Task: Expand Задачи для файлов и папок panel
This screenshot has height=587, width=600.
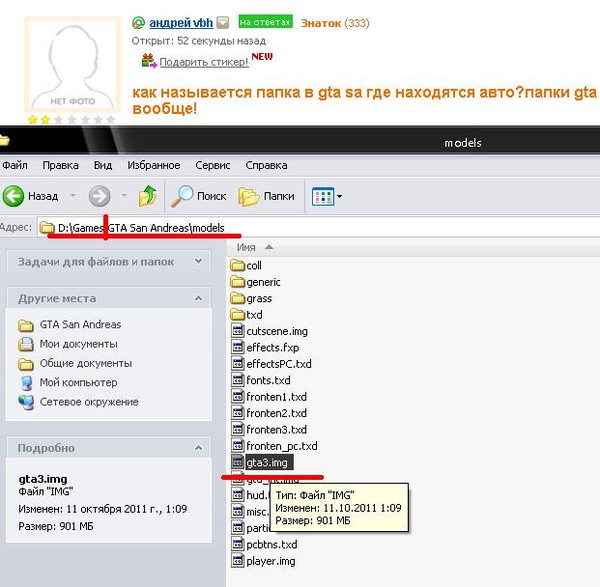Action: 198,261
